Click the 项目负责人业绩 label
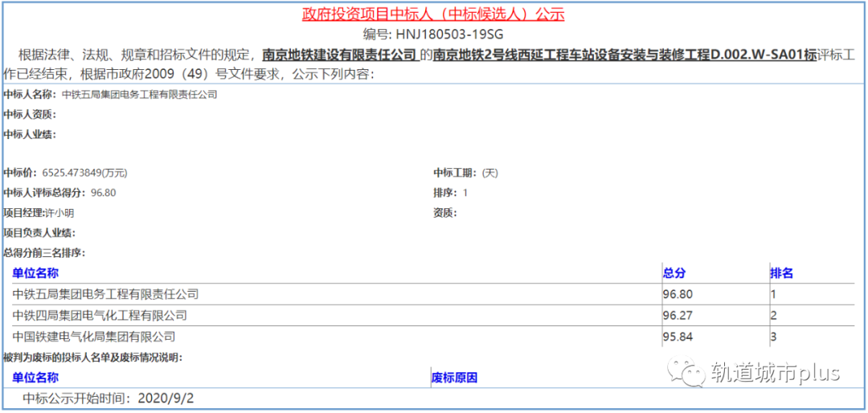Image resolution: width=868 pixels, height=413 pixels. pos(39,233)
